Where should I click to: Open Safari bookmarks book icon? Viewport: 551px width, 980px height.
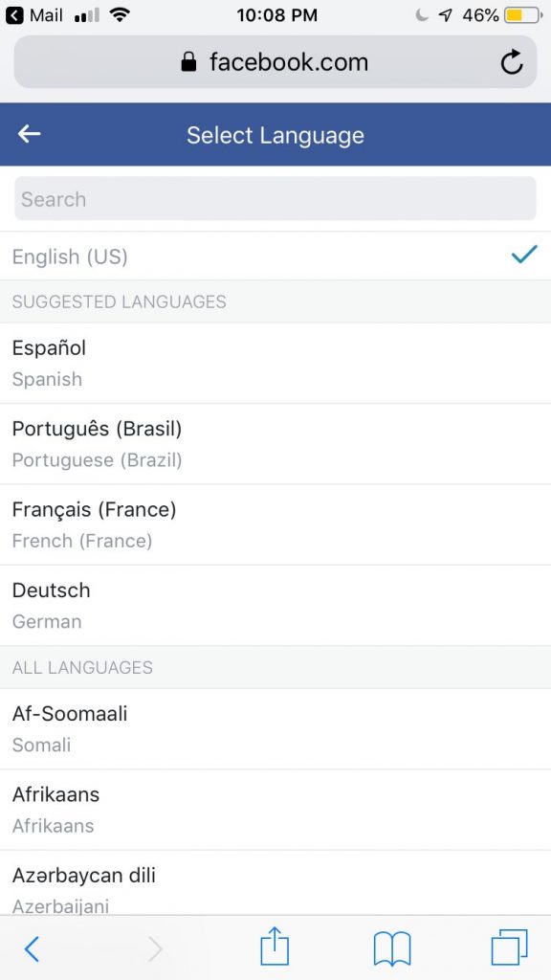(x=391, y=948)
